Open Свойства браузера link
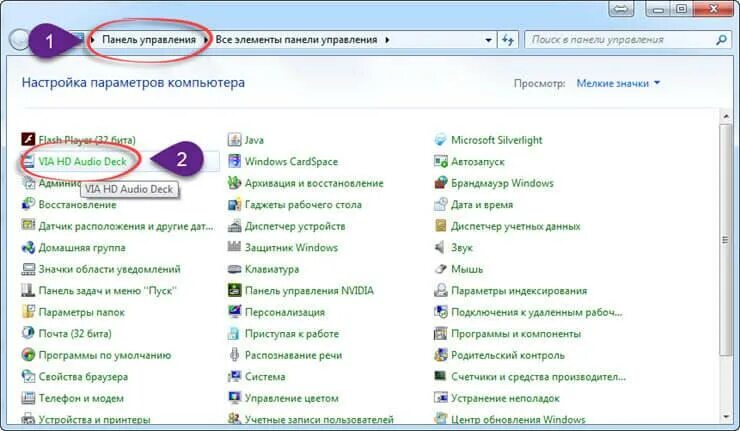 click(83, 377)
